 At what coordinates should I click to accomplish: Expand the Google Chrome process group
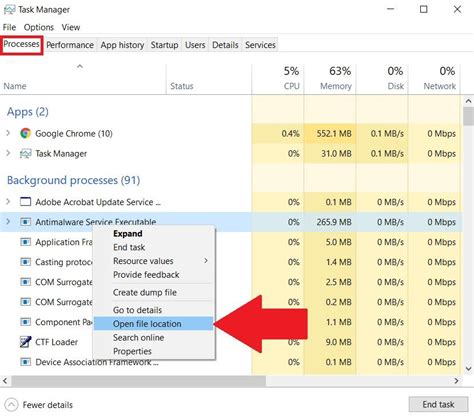pos(8,133)
